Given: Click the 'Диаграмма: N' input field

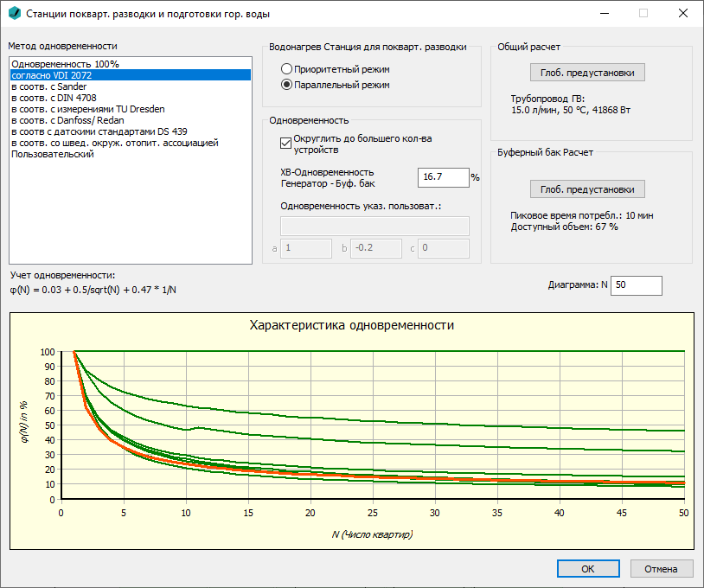Looking at the screenshot, I should pos(637,285).
